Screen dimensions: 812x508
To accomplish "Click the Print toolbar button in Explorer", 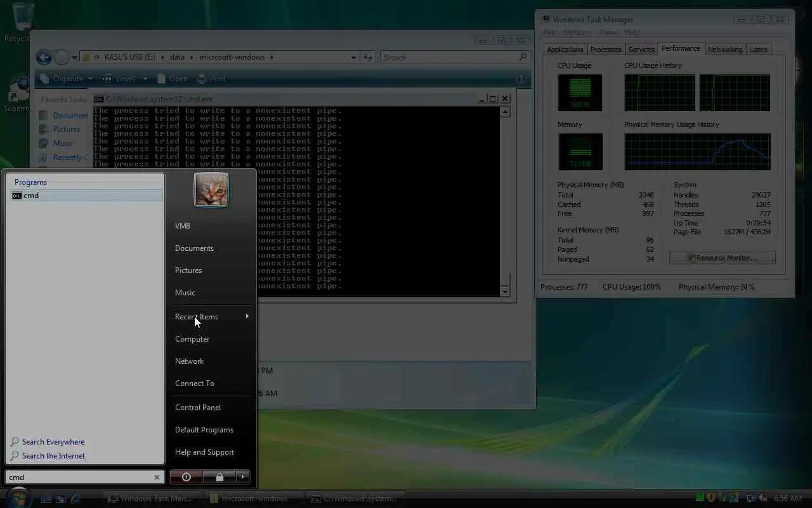I will pos(211,79).
